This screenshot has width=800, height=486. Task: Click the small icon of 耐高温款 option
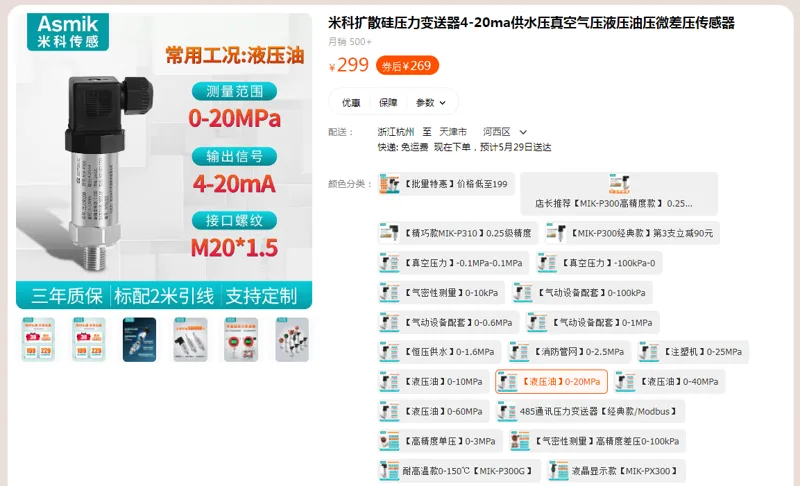(389, 471)
